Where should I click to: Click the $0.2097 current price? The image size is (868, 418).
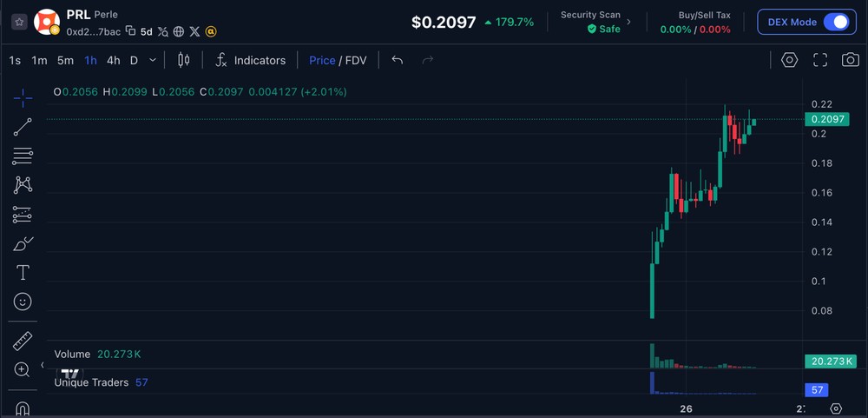click(444, 23)
